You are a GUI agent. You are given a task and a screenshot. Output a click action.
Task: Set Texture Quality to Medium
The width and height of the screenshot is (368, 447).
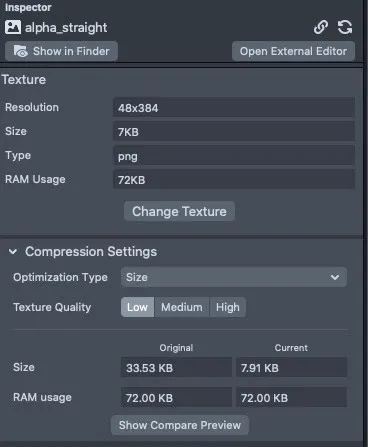click(x=182, y=307)
